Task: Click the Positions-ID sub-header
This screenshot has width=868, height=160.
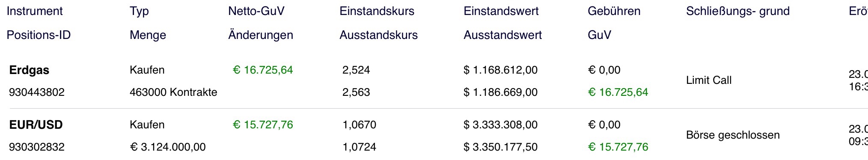Action: (39, 35)
